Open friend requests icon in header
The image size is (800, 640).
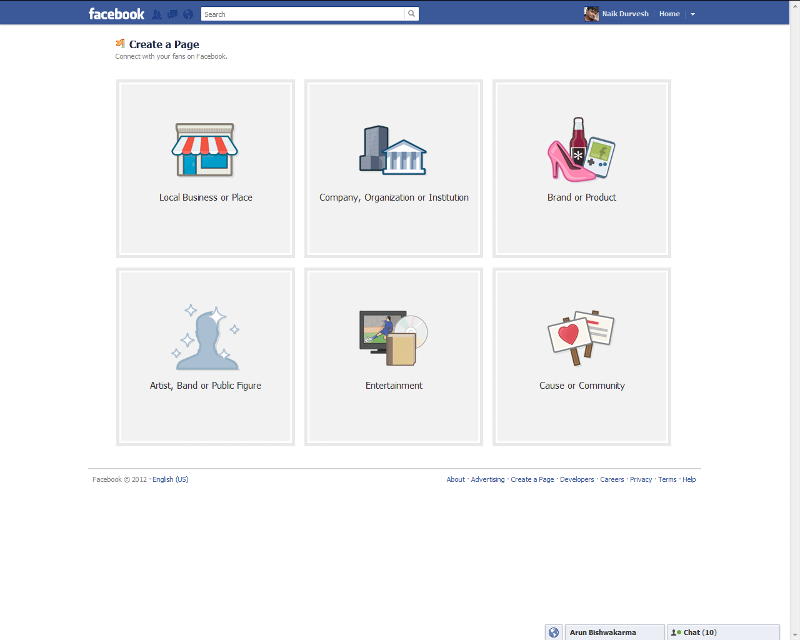pos(157,14)
